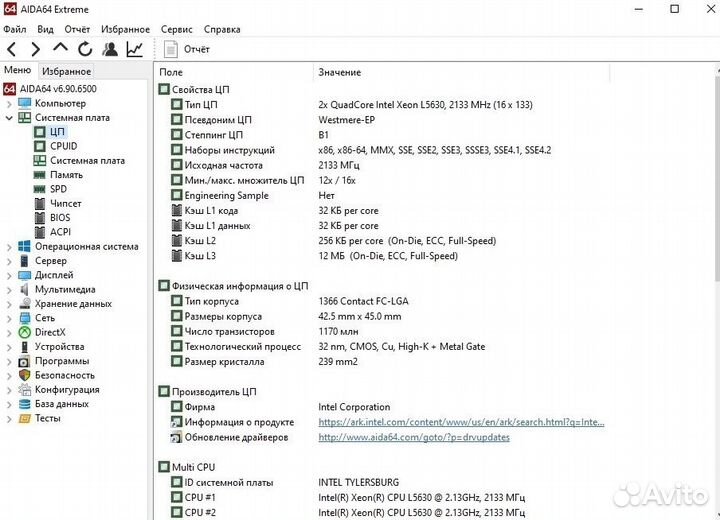Screen dimensions: 720x520
Task: Open the Вид menu
Action: pyautogui.click(x=45, y=29)
